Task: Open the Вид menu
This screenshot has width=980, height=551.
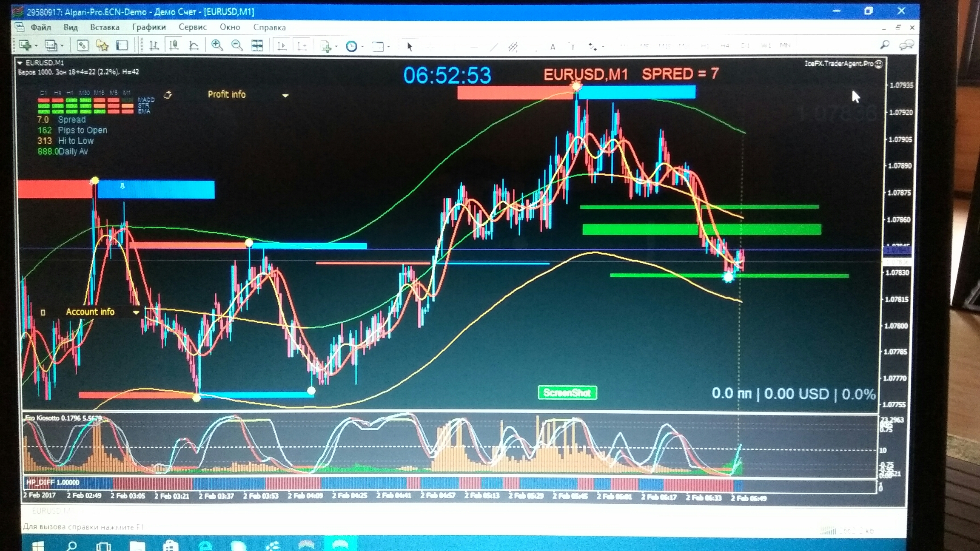Action: point(71,27)
